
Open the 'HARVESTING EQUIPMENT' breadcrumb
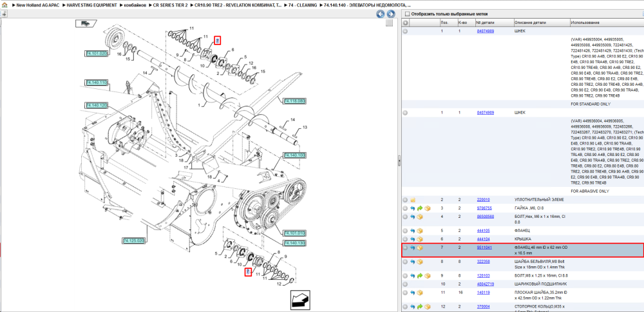pyautogui.click(x=91, y=5)
